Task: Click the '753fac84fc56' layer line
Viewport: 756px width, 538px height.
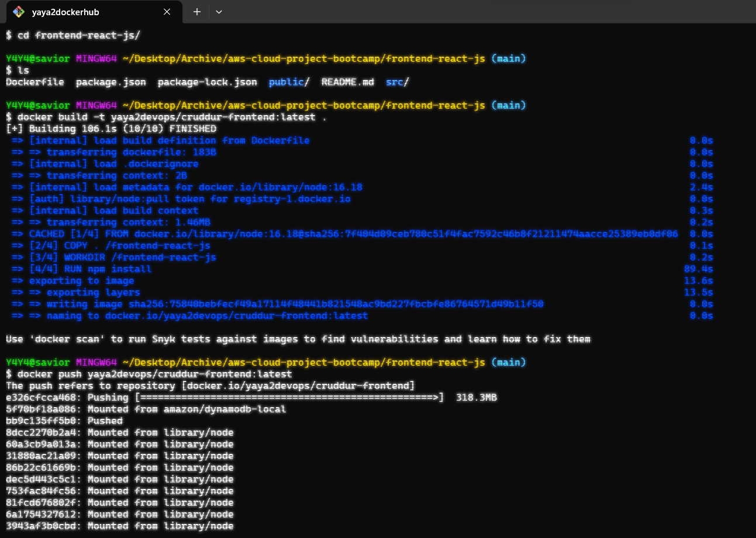Action: coord(120,491)
